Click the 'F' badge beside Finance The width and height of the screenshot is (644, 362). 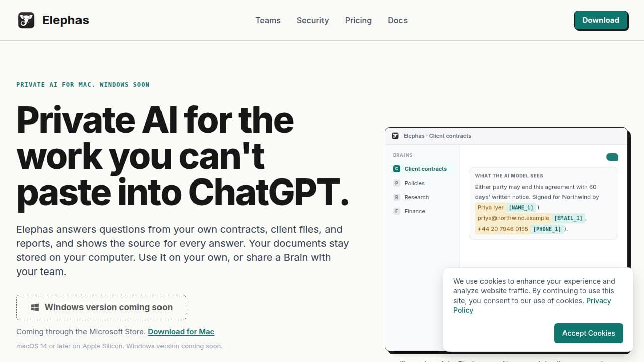pos(397,211)
